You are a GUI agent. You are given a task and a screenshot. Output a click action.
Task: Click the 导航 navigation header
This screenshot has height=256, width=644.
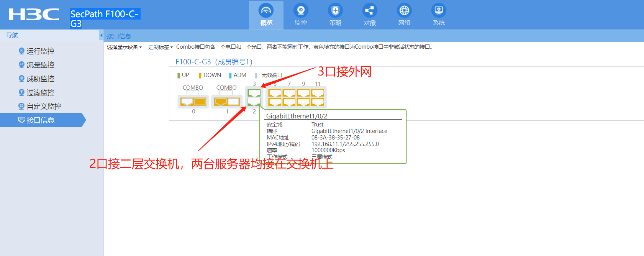[x=12, y=35]
